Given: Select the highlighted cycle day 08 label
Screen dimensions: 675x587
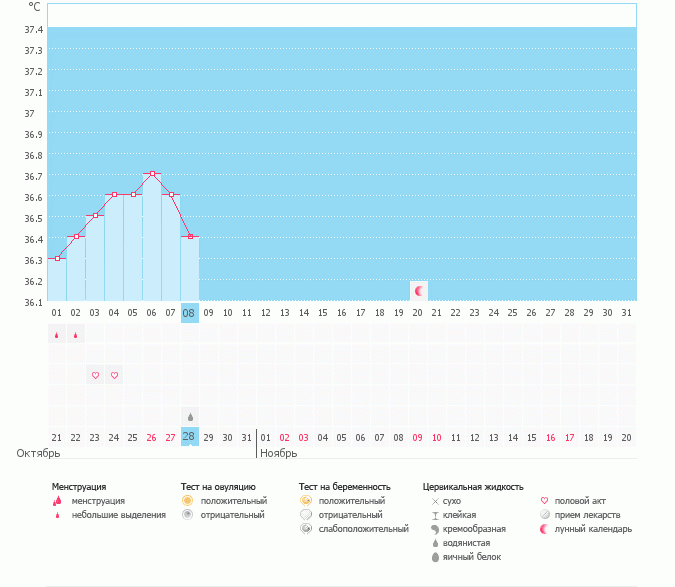Looking at the screenshot, I should point(190,313).
